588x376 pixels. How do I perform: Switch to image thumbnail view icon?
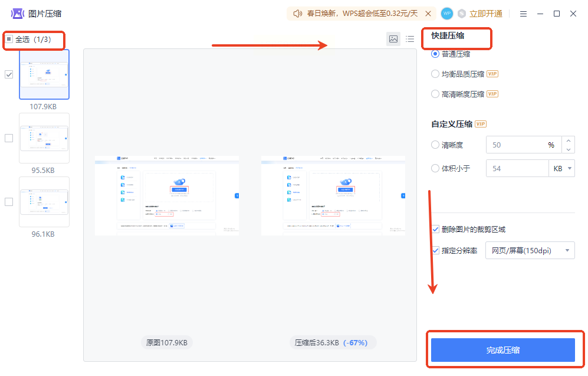(x=393, y=39)
